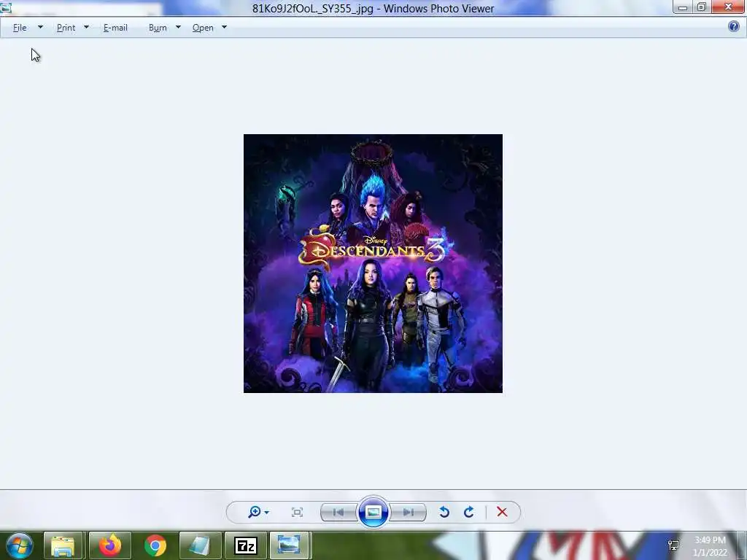Click the Descendants 3 image

pyautogui.click(x=373, y=263)
